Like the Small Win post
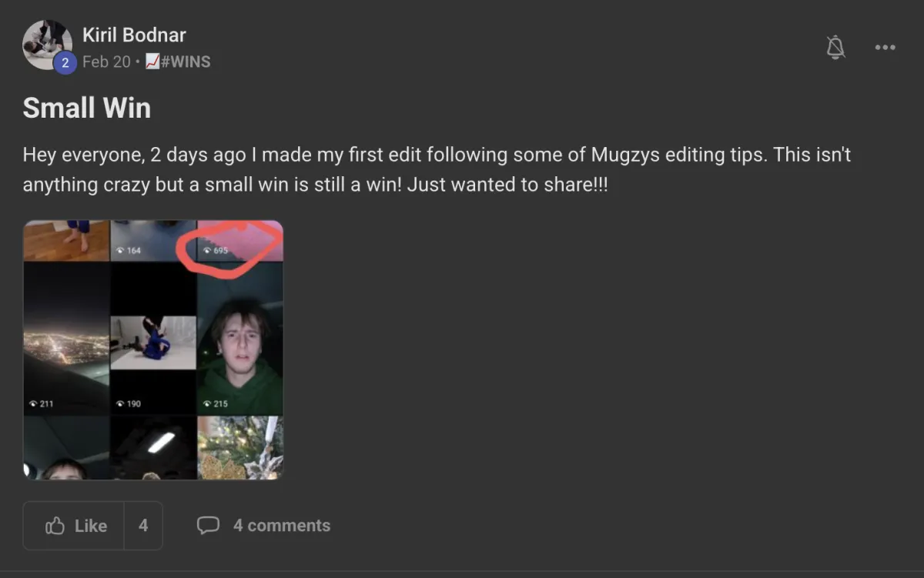Viewport: 924px width, 578px height. click(74, 526)
